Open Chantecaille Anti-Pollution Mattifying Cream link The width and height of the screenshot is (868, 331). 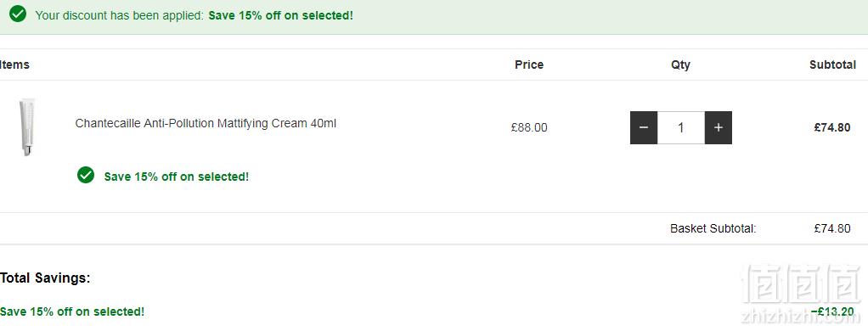[x=206, y=123]
